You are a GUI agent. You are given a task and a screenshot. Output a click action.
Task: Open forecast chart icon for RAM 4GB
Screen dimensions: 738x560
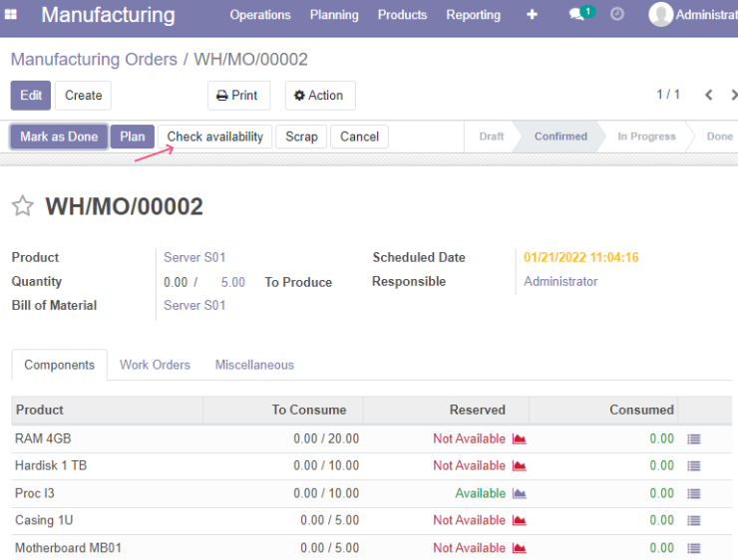pos(520,438)
